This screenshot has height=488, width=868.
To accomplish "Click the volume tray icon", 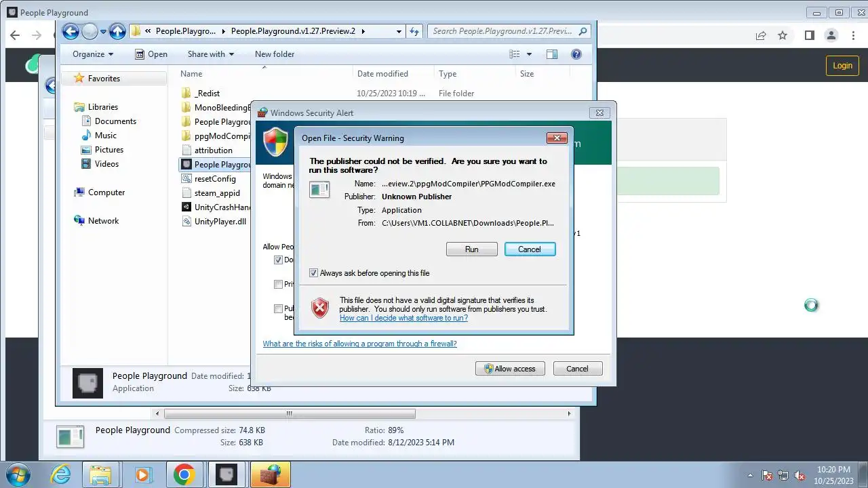I will [800, 475].
